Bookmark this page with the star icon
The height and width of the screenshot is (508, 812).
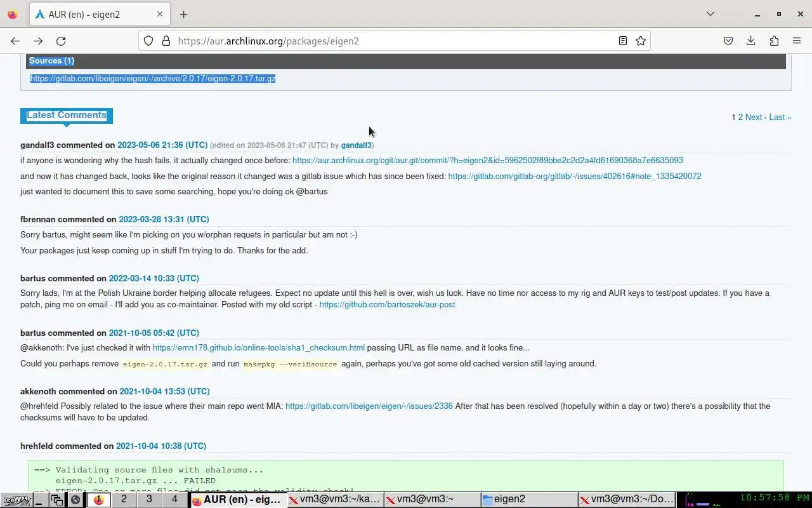[x=641, y=41]
